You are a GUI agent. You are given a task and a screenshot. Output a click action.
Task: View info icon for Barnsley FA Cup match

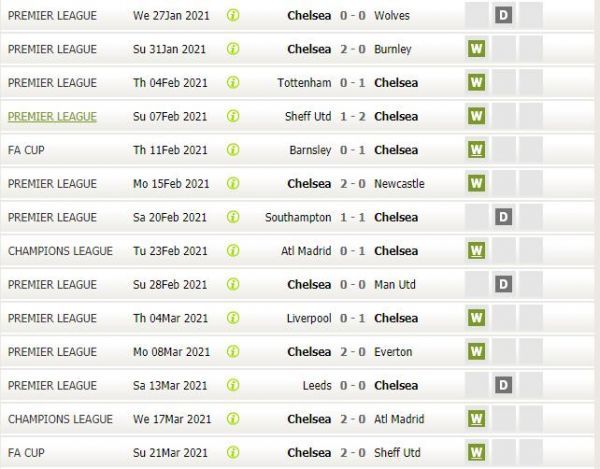point(233,150)
